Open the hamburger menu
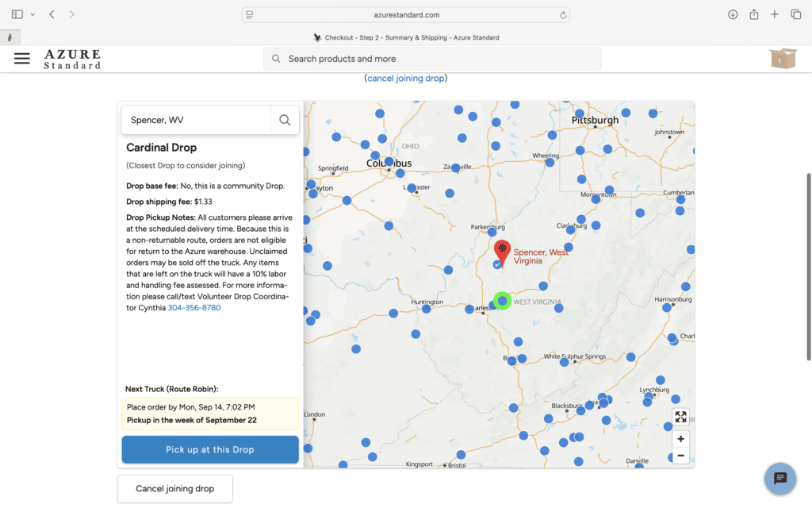This screenshot has width=812, height=508. coord(21,59)
